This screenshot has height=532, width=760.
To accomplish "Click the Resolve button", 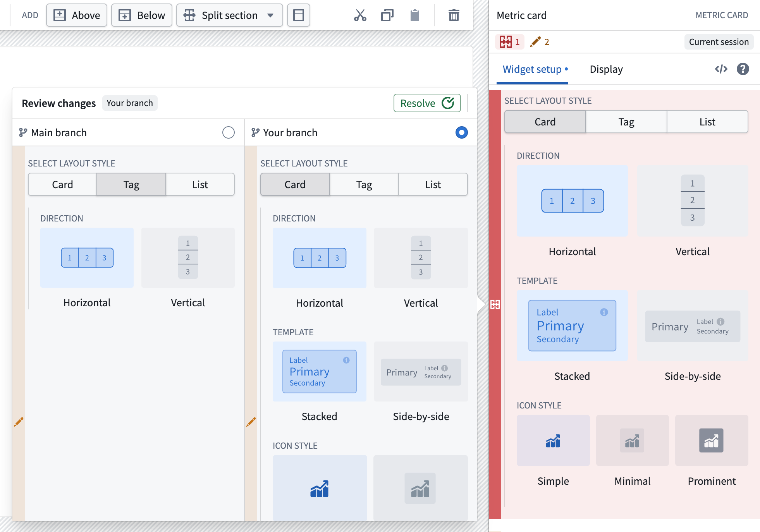I will tap(427, 103).
